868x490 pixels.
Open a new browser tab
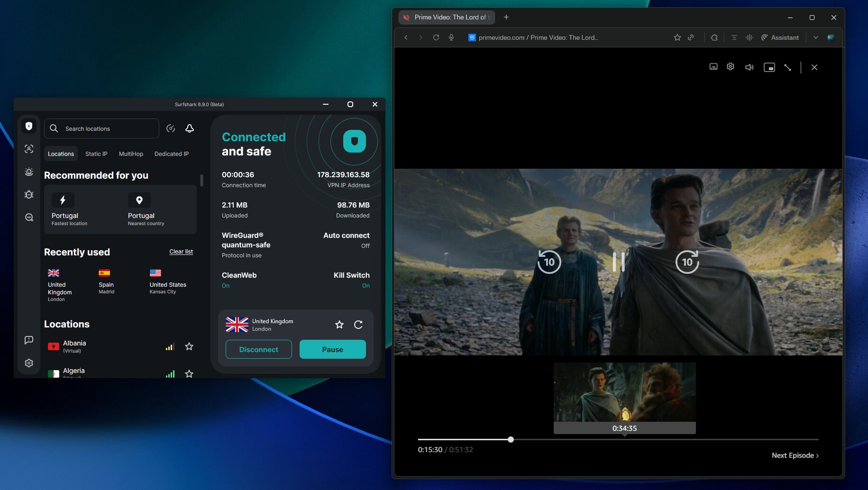(x=506, y=17)
